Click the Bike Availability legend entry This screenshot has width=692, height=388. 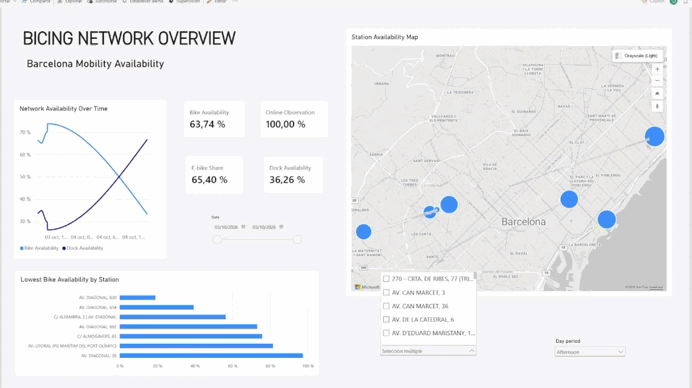tap(39, 248)
